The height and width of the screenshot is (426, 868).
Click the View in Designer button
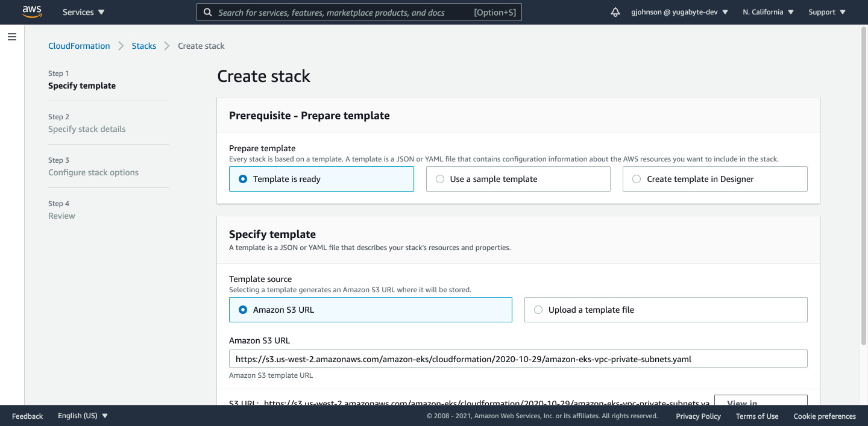[x=761, y=403]
